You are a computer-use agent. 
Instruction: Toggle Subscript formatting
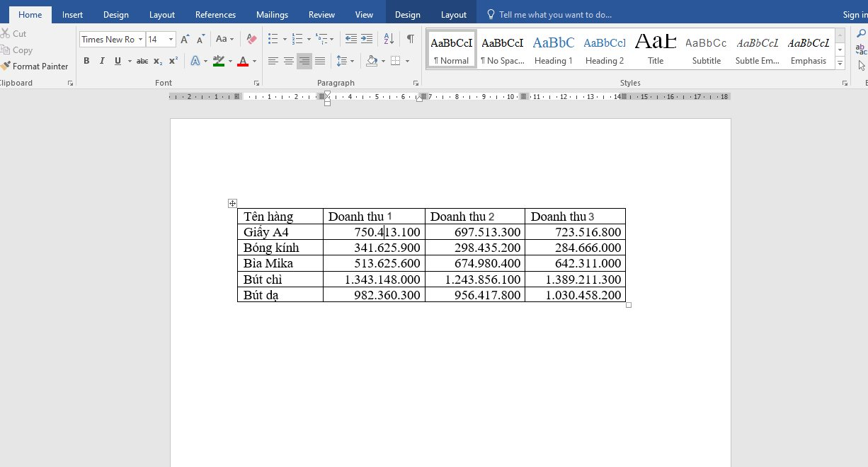[158, 62]
